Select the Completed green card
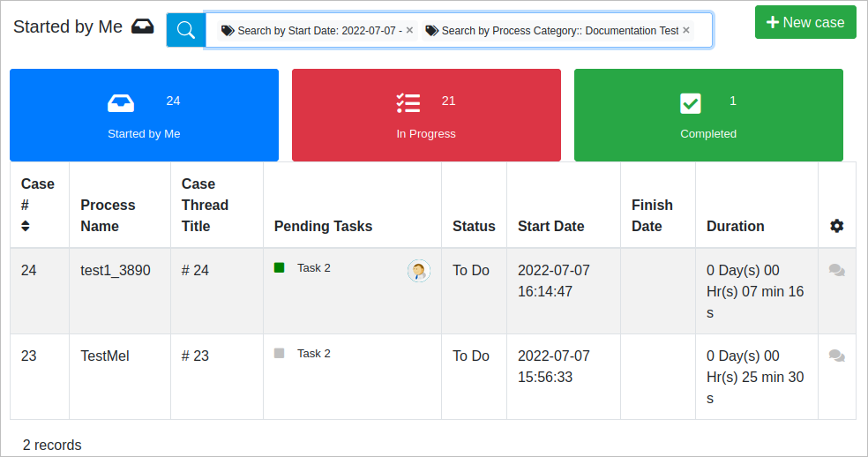 [x=708, y=116]
